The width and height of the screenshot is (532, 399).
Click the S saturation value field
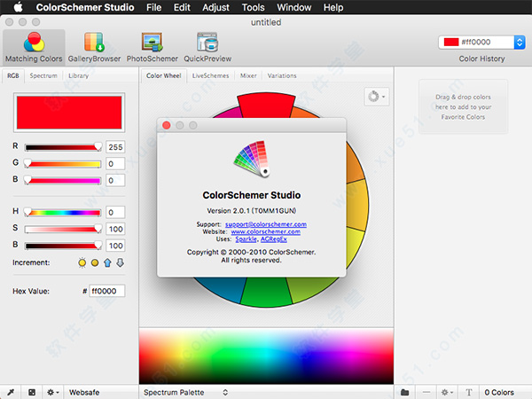point(115,229)
